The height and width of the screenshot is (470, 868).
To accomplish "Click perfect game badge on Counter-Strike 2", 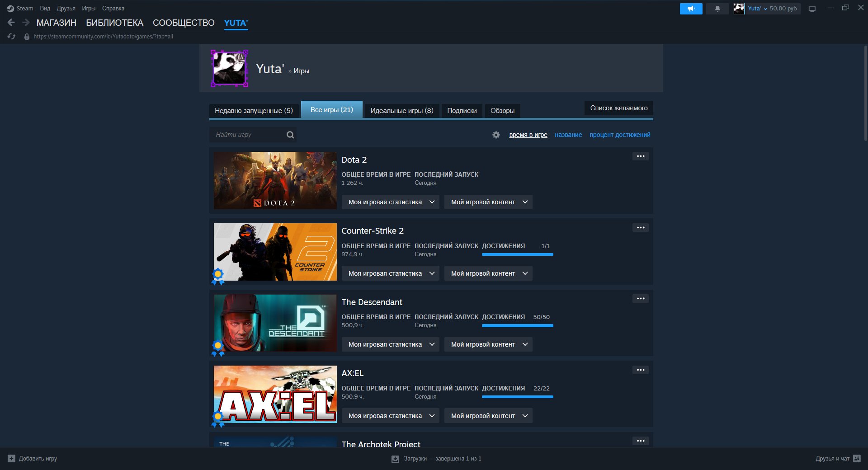I will pos(218,277).
